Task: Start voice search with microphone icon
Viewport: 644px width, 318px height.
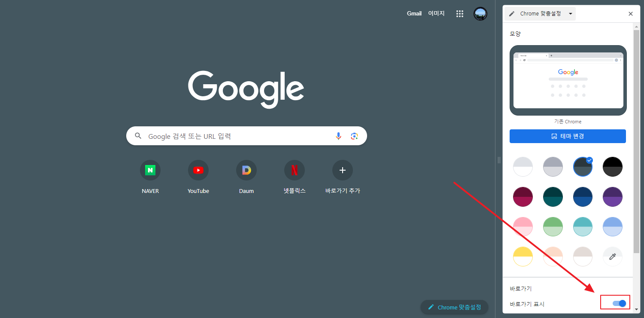Action: point(338,136)
